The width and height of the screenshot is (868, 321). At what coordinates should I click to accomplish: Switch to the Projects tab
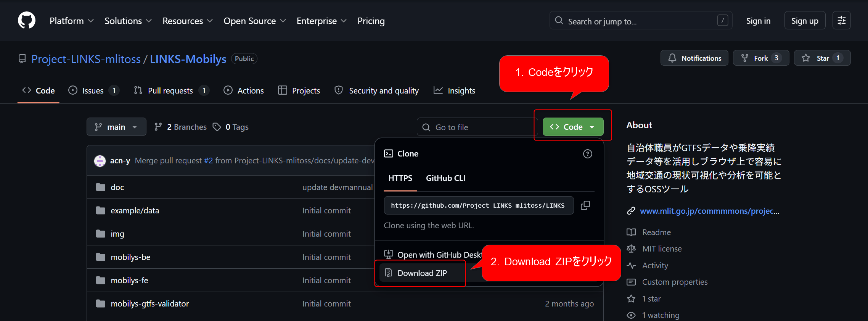pos(299,90)
